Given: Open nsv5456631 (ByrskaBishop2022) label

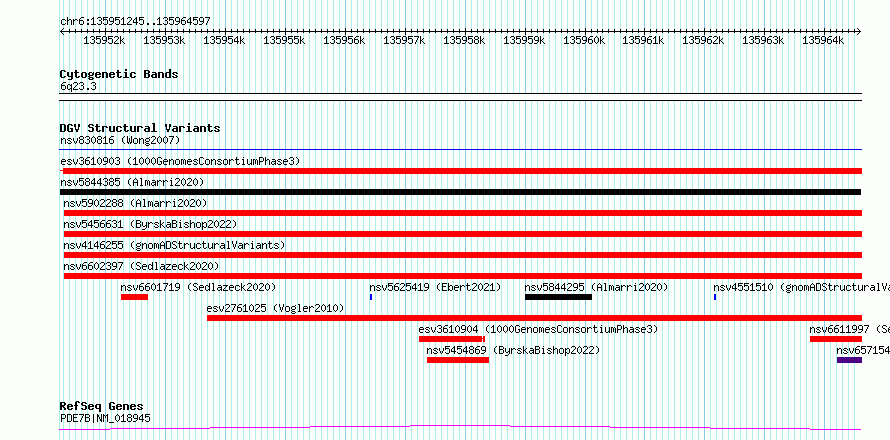Looking at the screenshot, I should coord(150,224).
